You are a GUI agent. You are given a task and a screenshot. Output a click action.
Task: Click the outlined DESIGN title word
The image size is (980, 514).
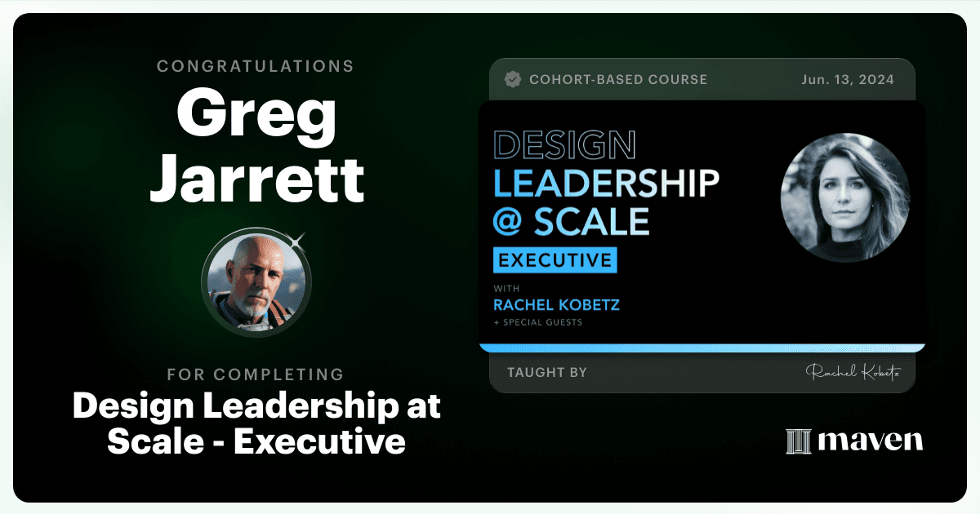click(564, 145)
